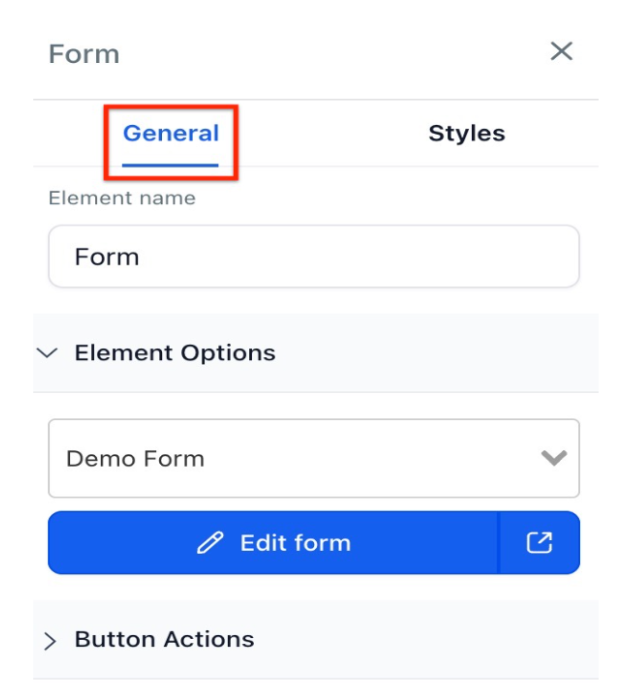
Task: Focus the Element name input field
Action: click(314, 257)
